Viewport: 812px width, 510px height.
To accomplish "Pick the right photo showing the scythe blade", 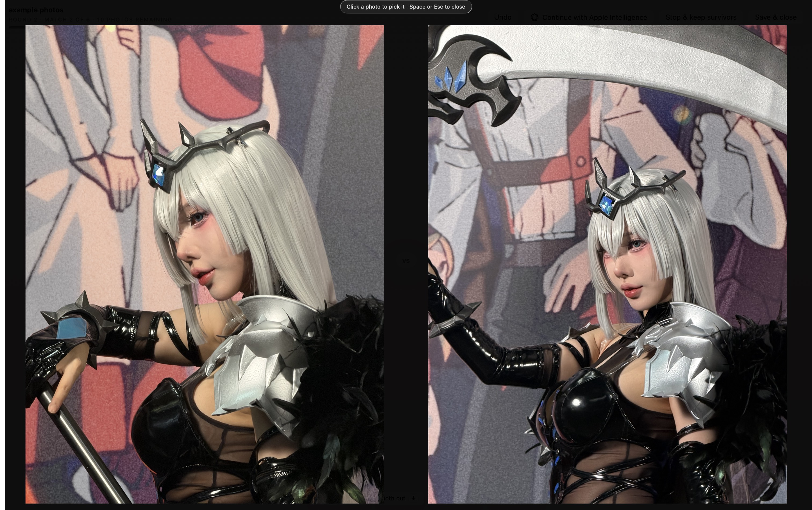I will pyautogui.click(x=607, y=264).
